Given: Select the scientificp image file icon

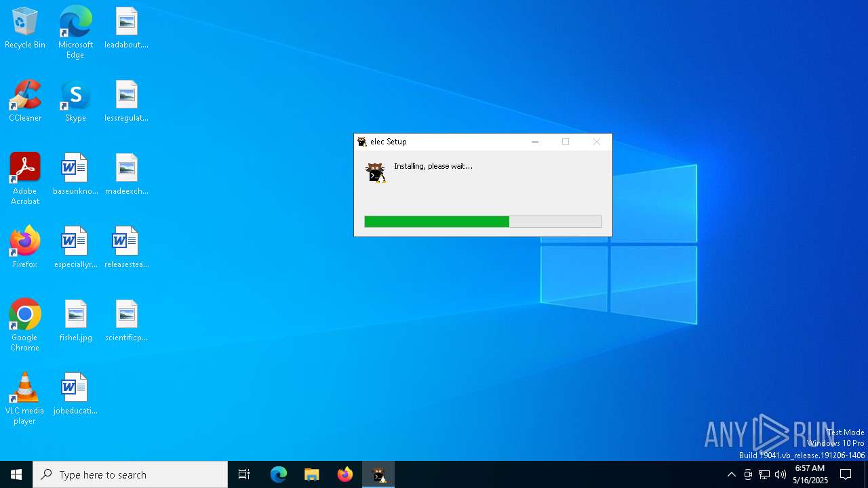Looking at the screenshot, I should click(127, 321).
